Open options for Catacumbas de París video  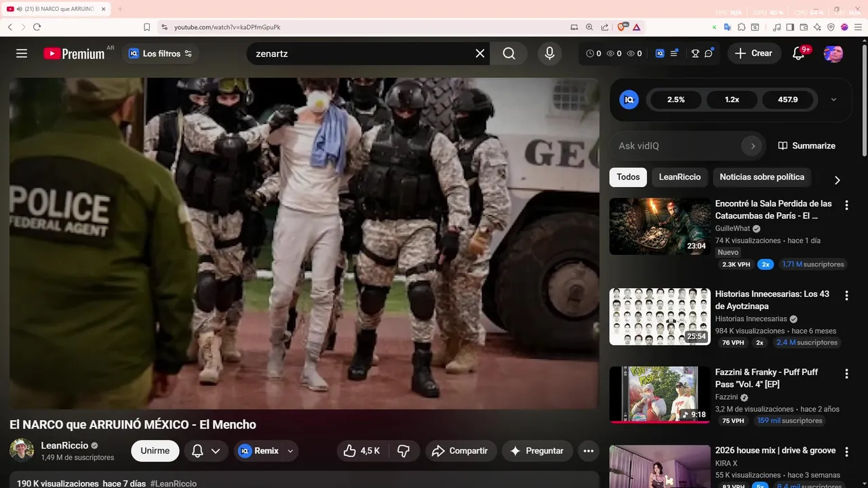[846, 205]
